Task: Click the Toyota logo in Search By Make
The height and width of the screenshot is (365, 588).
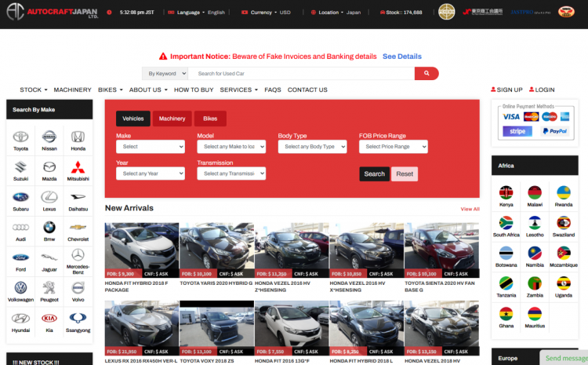Action: pos(20,137)
